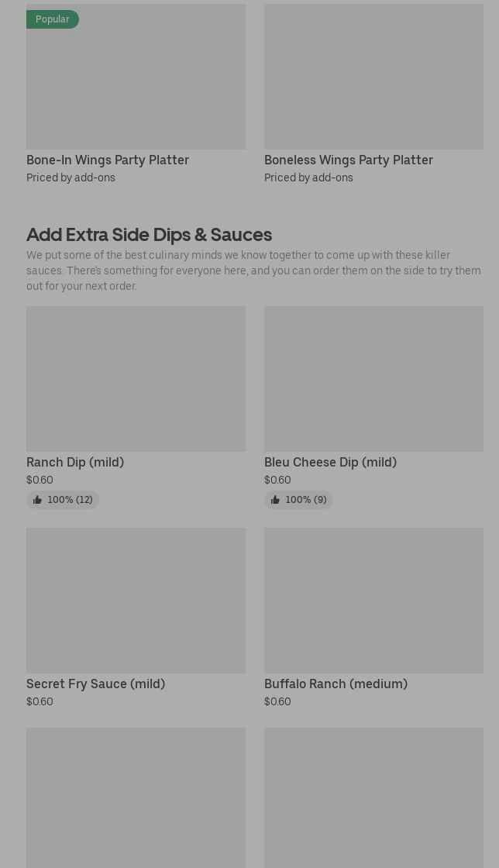Screen dimensions: 499x868
Task: Choose the Bleu Cheese Dip (mild) item name
Action: (x=330, y=462)
